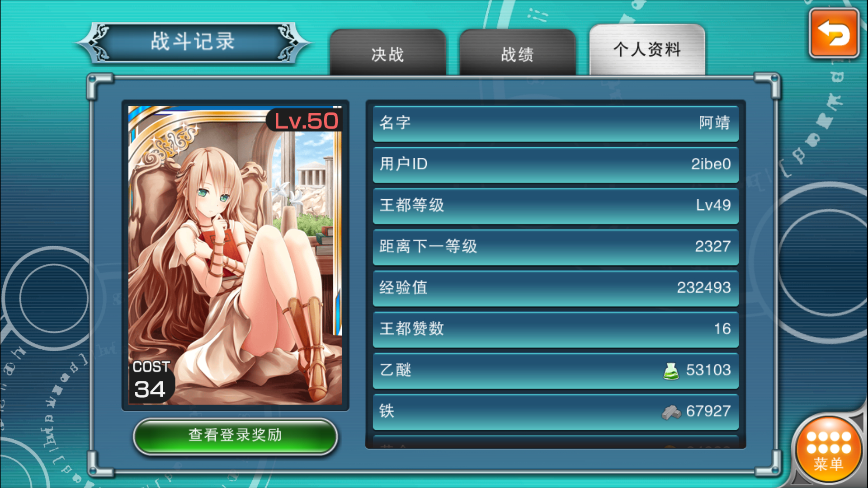Viewport: 868px width, 488px height.
Task: Select the 王都赞数 row
Action: click(556, 329)
